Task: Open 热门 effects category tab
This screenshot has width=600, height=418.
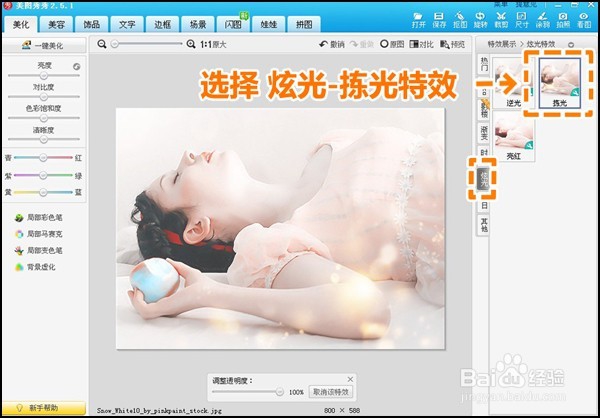Action: pyautogui.click(x=484, y=64)
